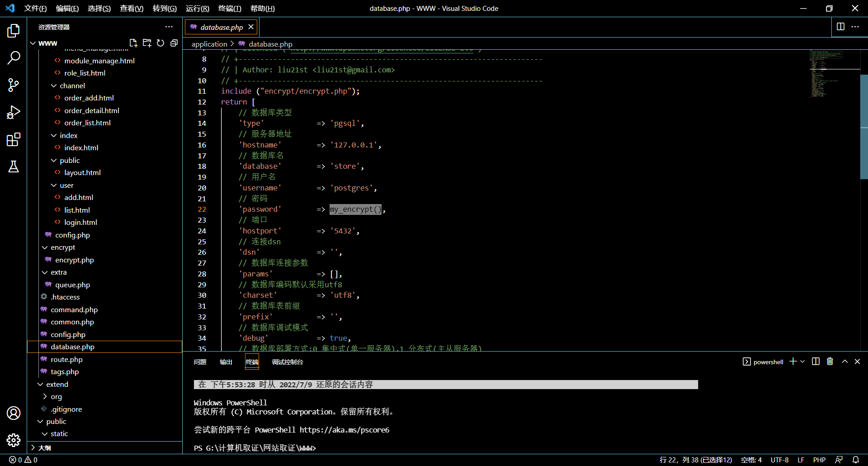The height and width of the screenshot is (466, 868).
Task: Click the feedback icon in status bar
Action: point(839,460)
